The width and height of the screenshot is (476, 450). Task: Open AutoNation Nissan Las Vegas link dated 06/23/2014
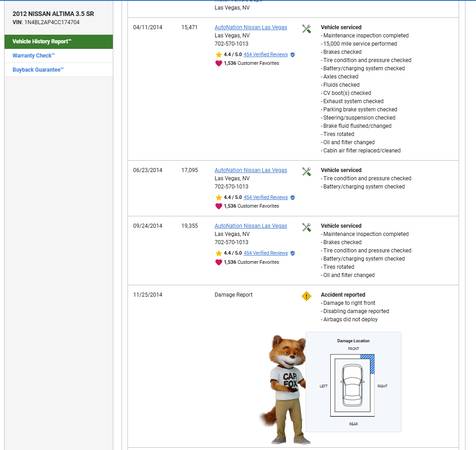pyautogui.click(x=251, y=170)
